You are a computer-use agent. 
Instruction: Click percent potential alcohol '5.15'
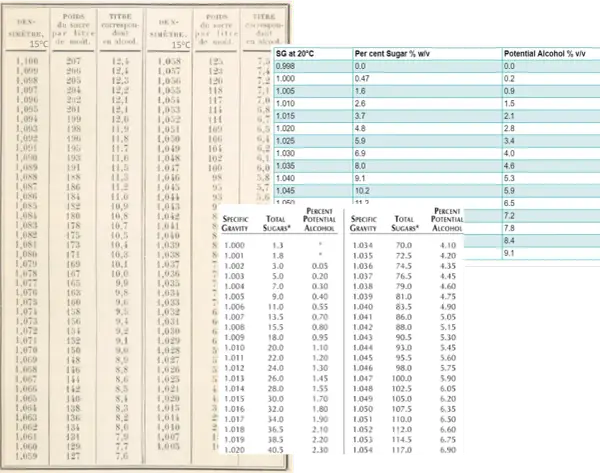coord(448,327)
